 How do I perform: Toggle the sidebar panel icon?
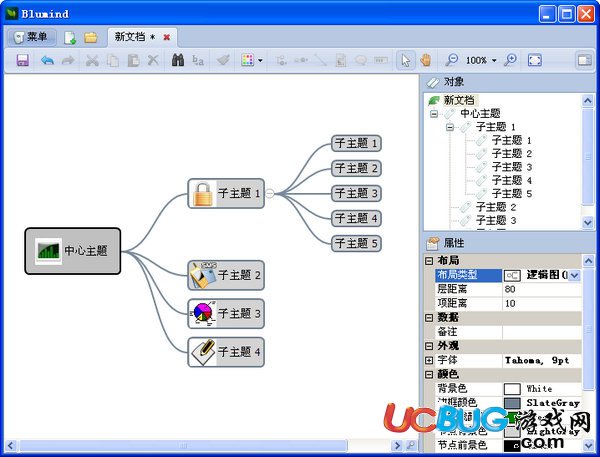pos(584,60)
